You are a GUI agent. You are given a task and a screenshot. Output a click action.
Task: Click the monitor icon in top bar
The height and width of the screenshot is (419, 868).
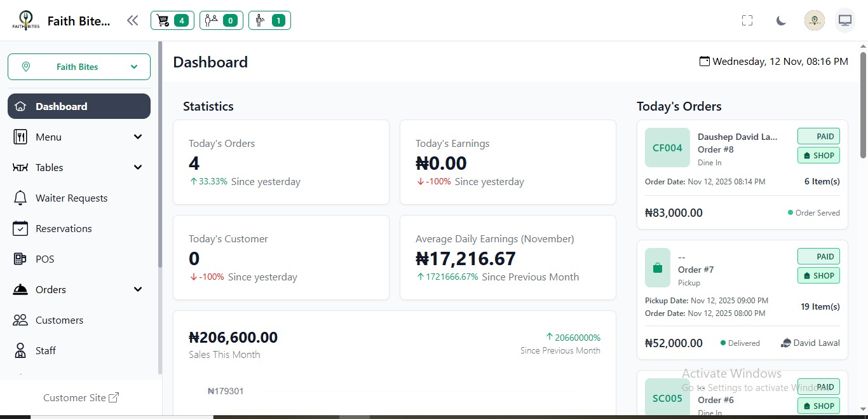click(845, 20)
